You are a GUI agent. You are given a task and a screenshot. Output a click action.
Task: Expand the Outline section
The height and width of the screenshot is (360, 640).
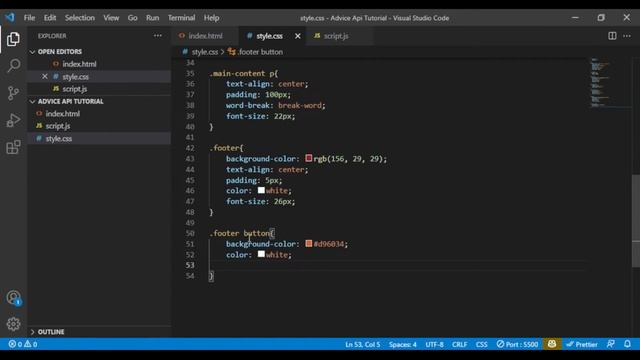[x=47, y=332]
